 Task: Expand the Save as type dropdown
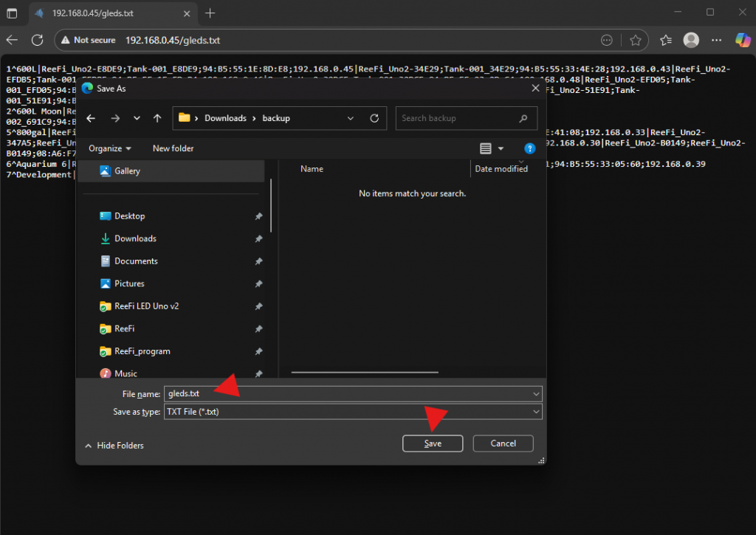(535, 413)
